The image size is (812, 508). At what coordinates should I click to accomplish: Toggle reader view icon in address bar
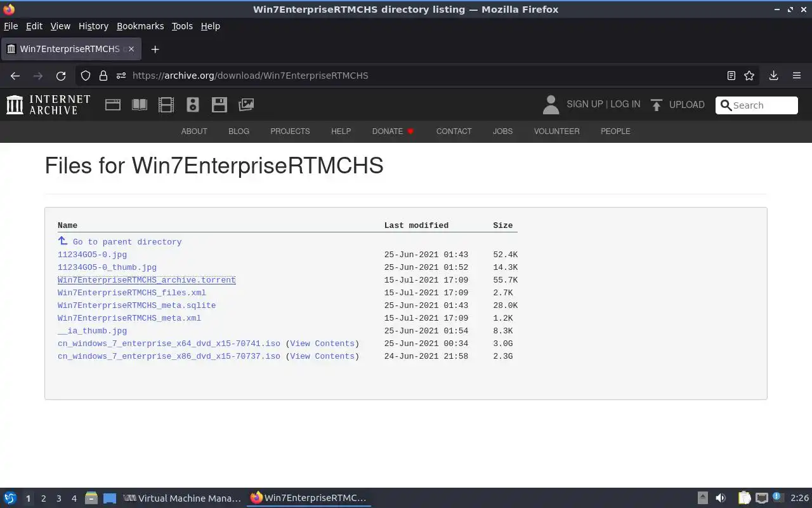tap(731, 76)
